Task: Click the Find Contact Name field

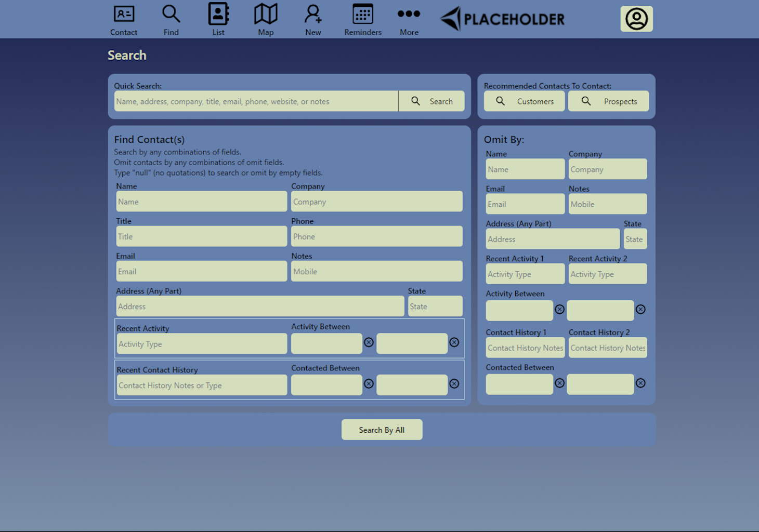Action: click(202, 202)
